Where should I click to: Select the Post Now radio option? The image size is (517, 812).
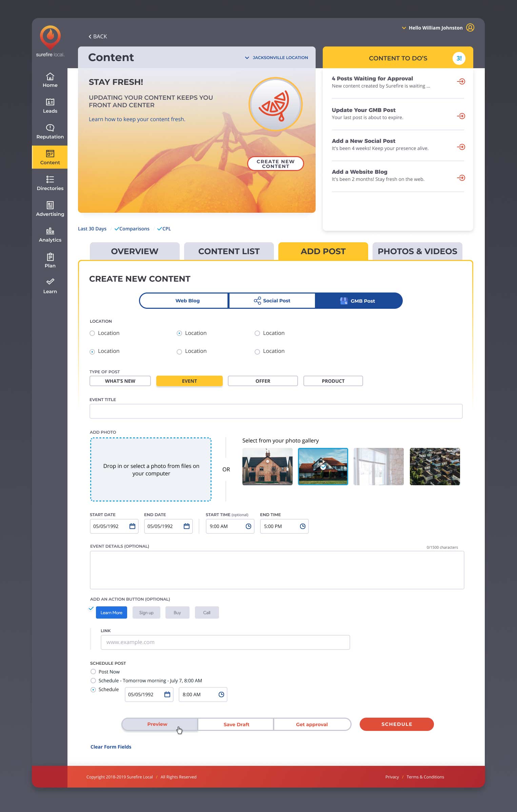pos(93,672)
